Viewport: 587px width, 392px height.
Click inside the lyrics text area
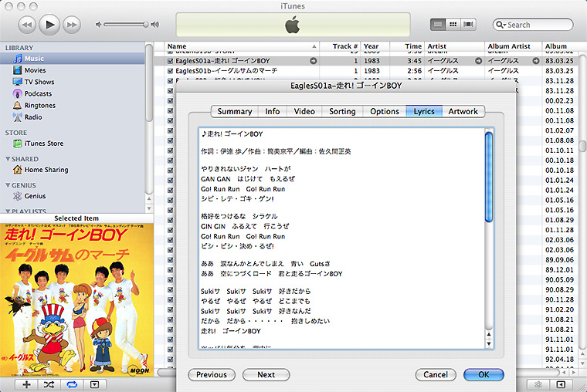(x=341, y=238)
